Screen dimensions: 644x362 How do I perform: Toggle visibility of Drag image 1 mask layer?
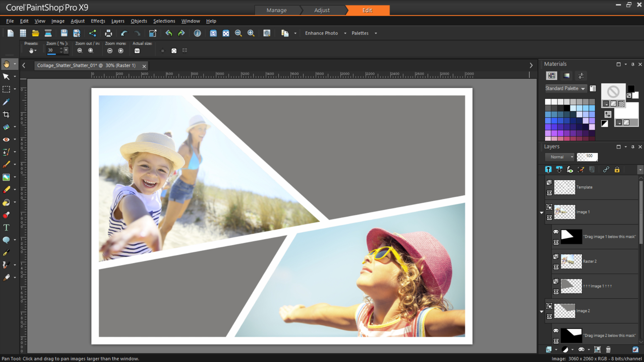(x=556, y=242)
